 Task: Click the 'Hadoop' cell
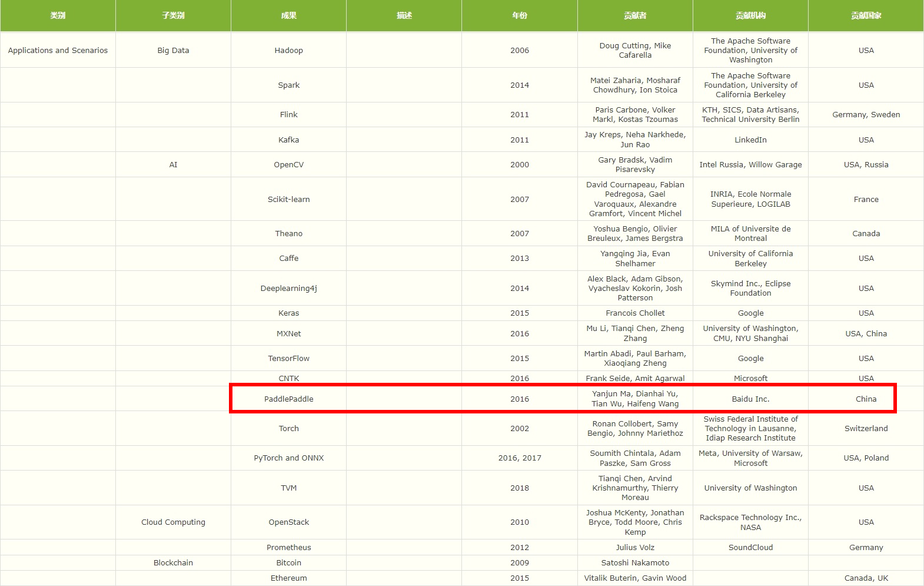(288, 50)
